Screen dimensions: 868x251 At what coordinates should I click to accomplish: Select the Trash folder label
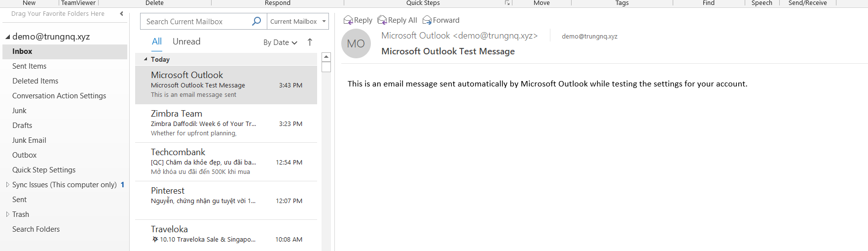[x=21, y=214]
